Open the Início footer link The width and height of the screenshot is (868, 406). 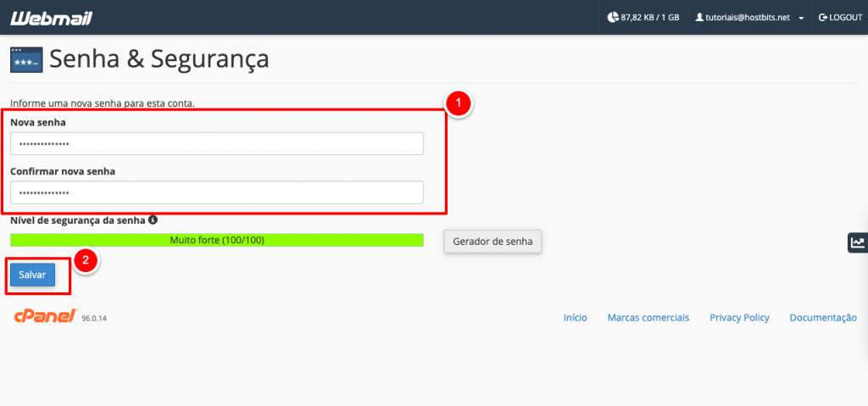click(x=576, y=317)
